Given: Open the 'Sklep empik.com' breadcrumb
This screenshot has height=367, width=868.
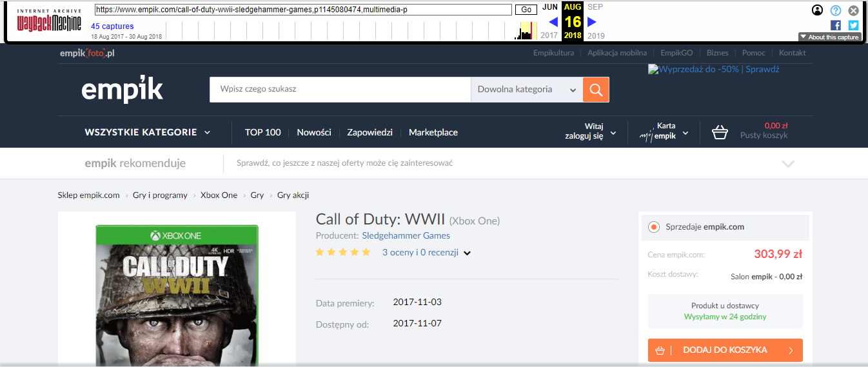Looking at the screenshot, I should point(89,195).
